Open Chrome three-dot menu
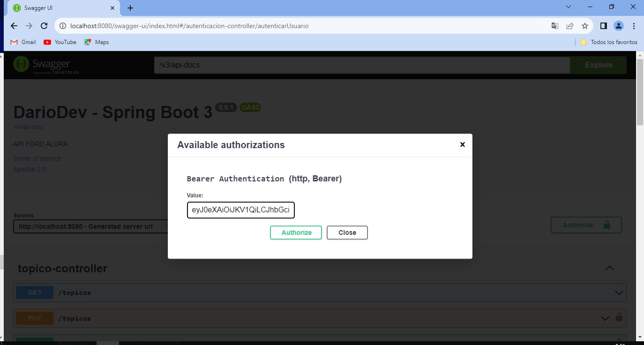 pyautogui.click(x=634, y=26)
